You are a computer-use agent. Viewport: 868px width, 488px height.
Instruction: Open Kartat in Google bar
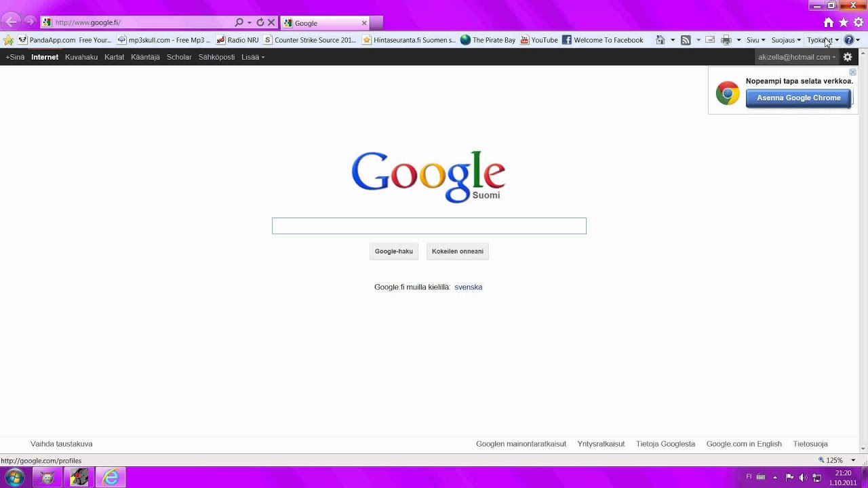[114, 57]
